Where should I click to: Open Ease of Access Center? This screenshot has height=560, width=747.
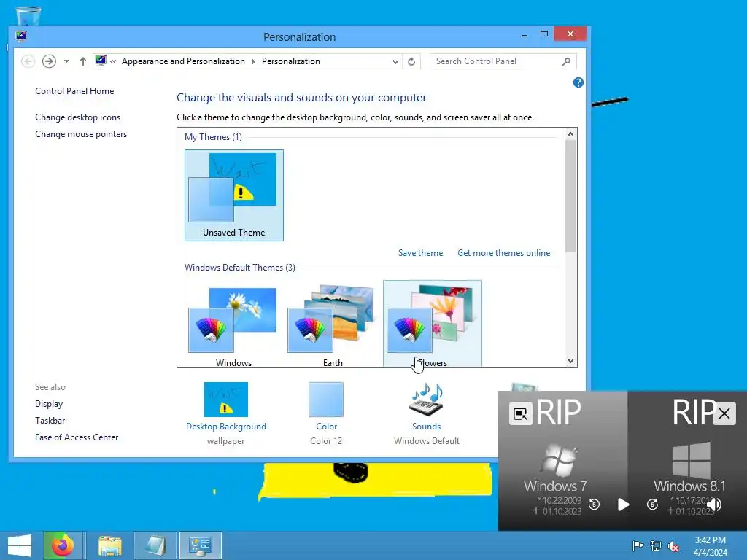pos(77,437)
